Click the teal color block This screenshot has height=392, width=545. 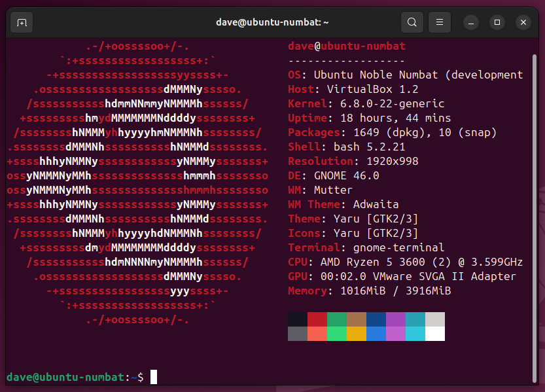(x=415, y=319)
